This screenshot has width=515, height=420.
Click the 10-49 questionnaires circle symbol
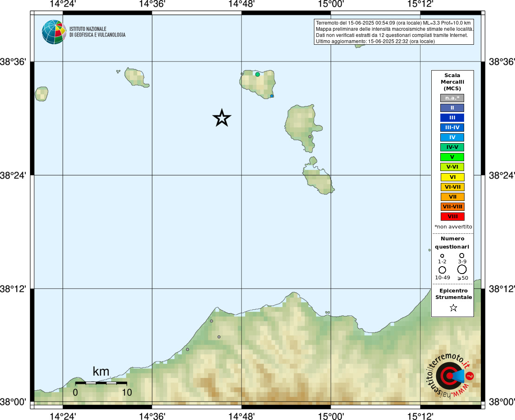[442, 270]
